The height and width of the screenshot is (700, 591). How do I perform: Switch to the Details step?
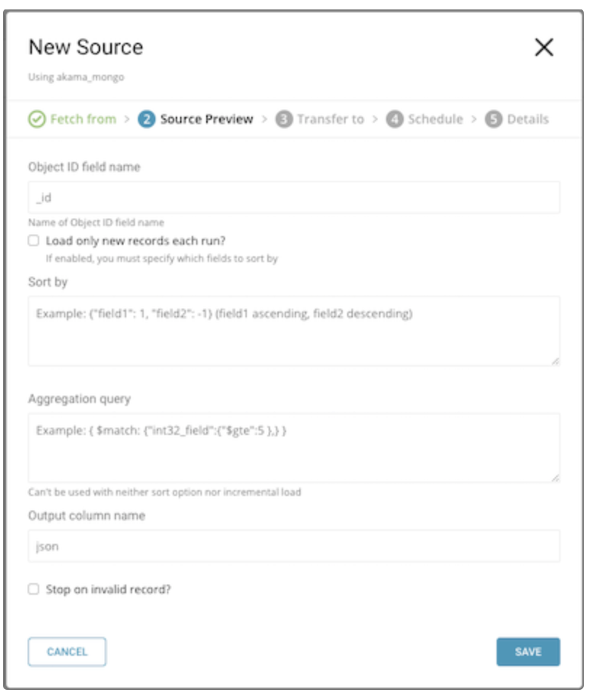click(x=528, y=119)
